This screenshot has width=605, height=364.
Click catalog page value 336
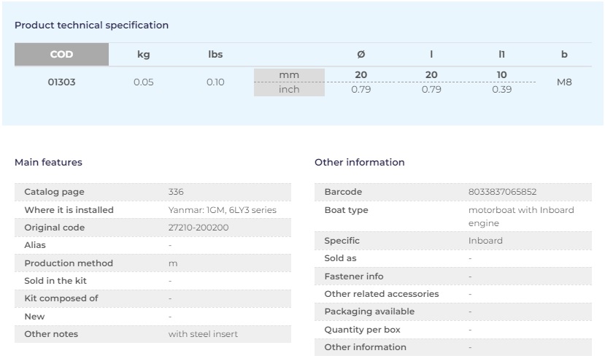176,192
